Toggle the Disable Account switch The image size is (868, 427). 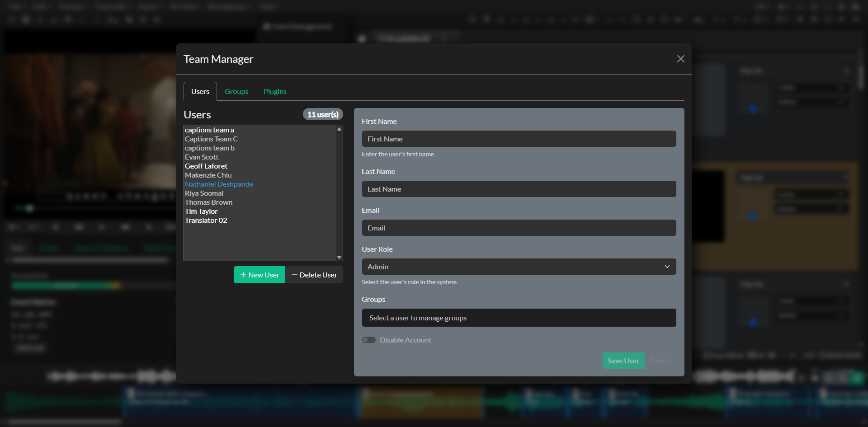coord(369,340)
